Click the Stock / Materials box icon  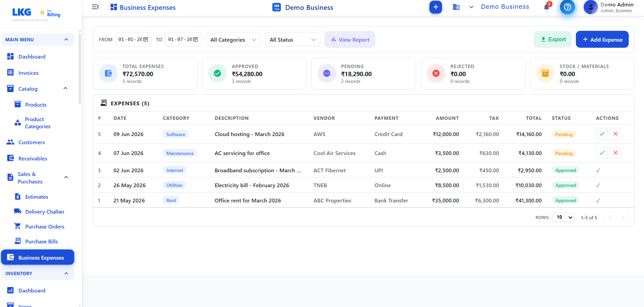[x=545, y=73]
